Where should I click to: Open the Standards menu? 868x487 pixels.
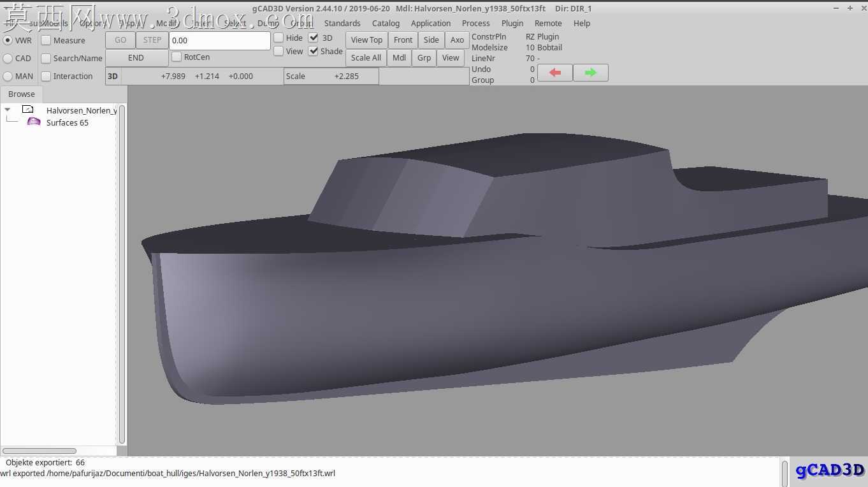[342, 23]
